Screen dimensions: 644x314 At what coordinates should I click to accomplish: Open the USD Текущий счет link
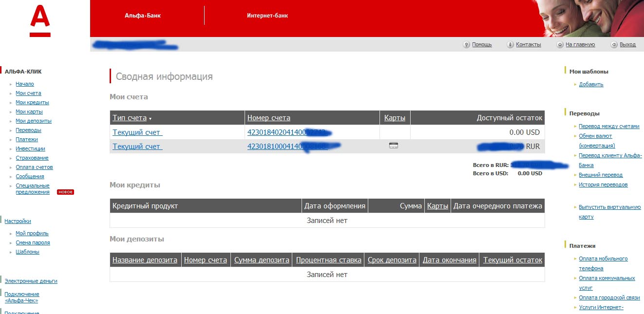(x=137, y=132)
